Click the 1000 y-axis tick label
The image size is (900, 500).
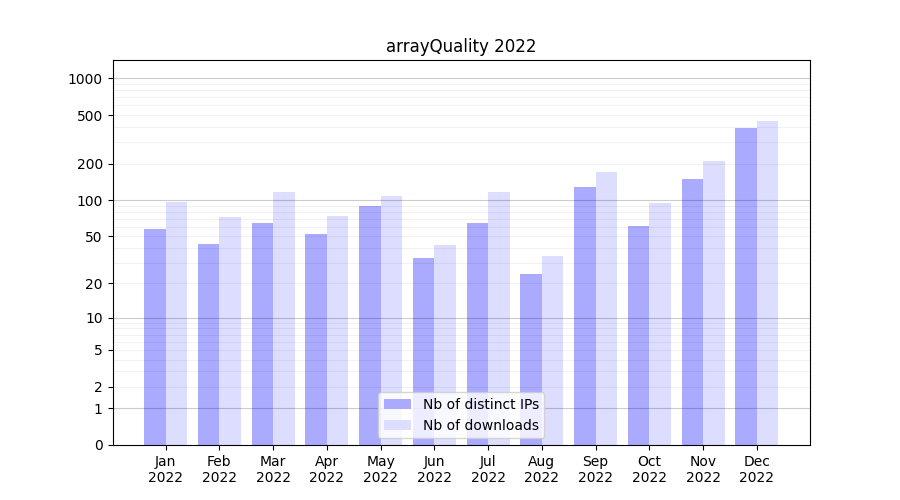[84, 79]
